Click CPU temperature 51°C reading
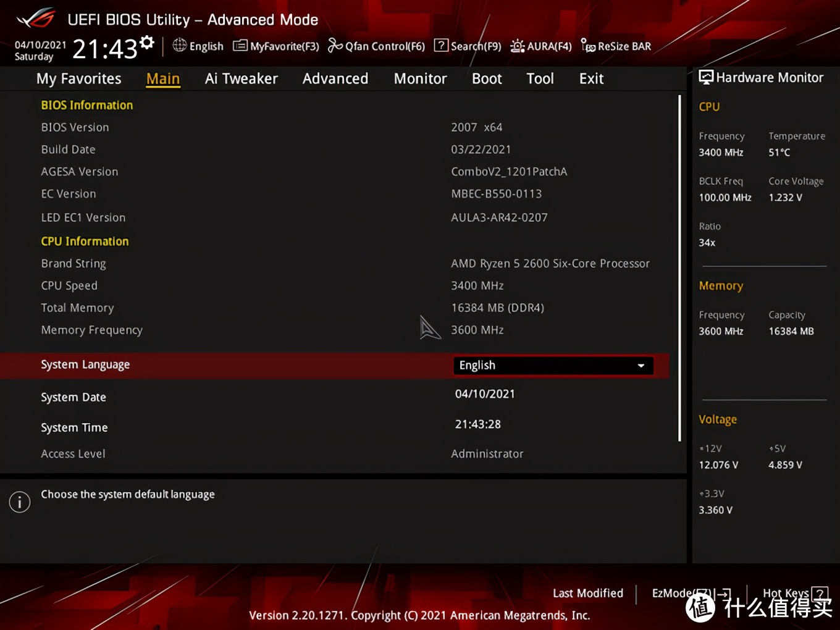This screenshot has width=840, height=630. point(779,153)
